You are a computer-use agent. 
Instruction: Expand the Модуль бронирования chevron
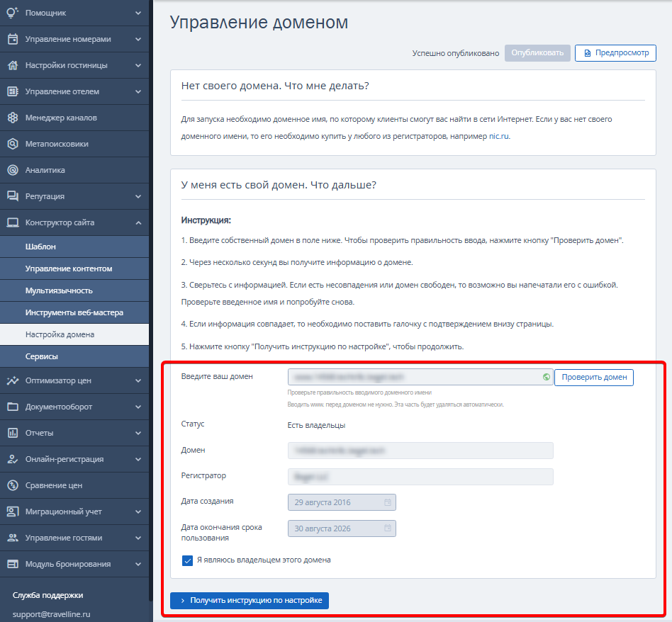click(x=138, y=564)
